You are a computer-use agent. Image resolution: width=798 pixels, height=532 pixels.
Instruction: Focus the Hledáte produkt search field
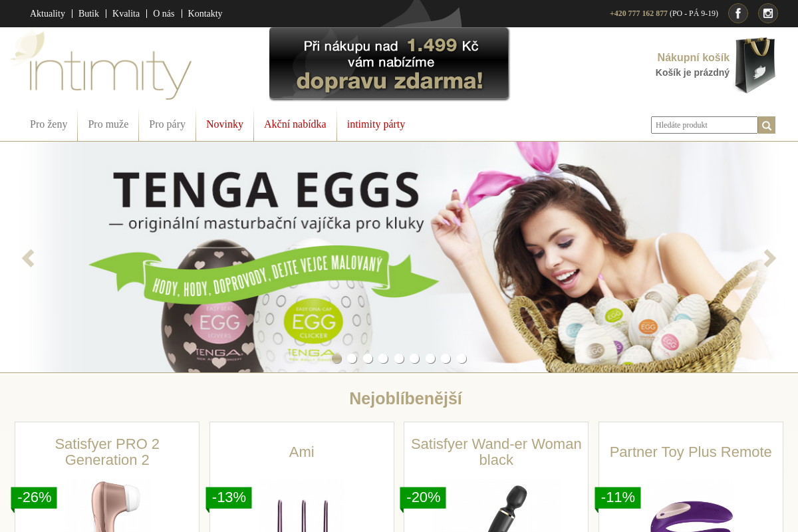[704, 125]
